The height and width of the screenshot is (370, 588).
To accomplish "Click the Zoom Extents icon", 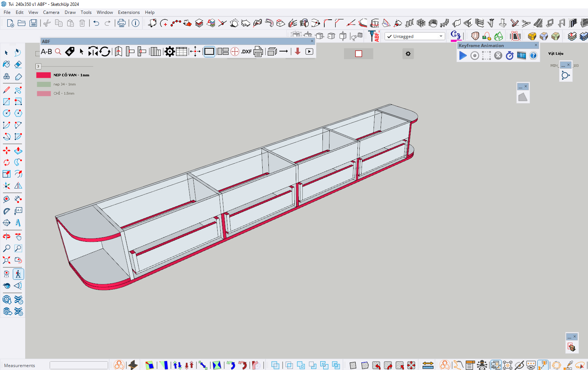I will click(7, 260).
